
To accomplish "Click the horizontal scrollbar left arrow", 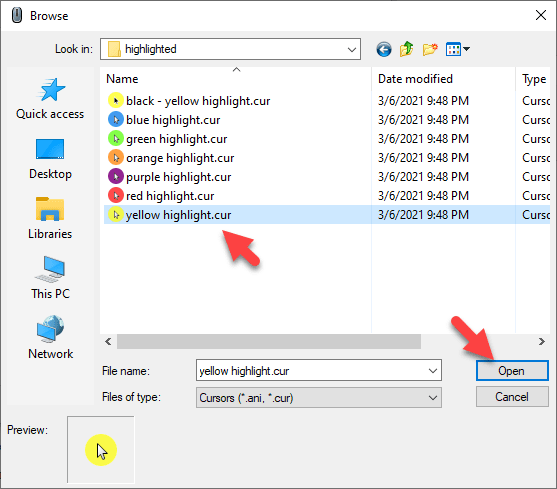I will click(108, 342).
